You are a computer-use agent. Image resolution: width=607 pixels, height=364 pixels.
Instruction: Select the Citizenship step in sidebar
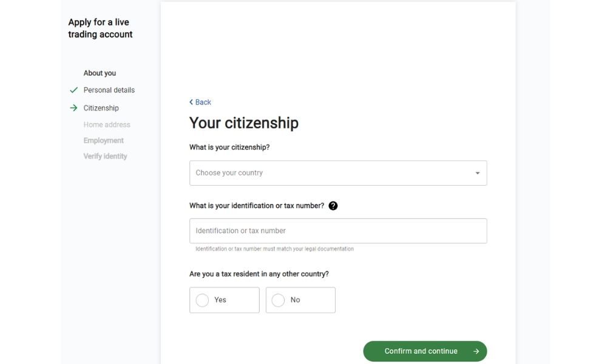[101, 108]
